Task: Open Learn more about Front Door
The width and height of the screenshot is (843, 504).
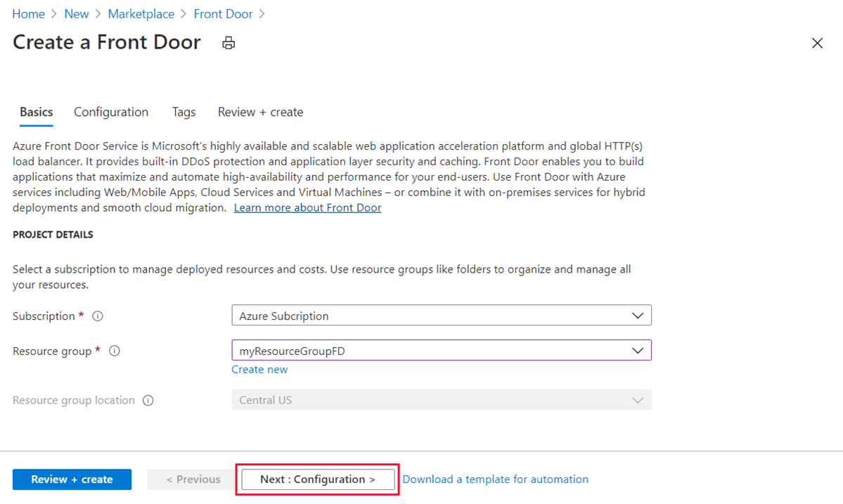Action: [307, 207]
